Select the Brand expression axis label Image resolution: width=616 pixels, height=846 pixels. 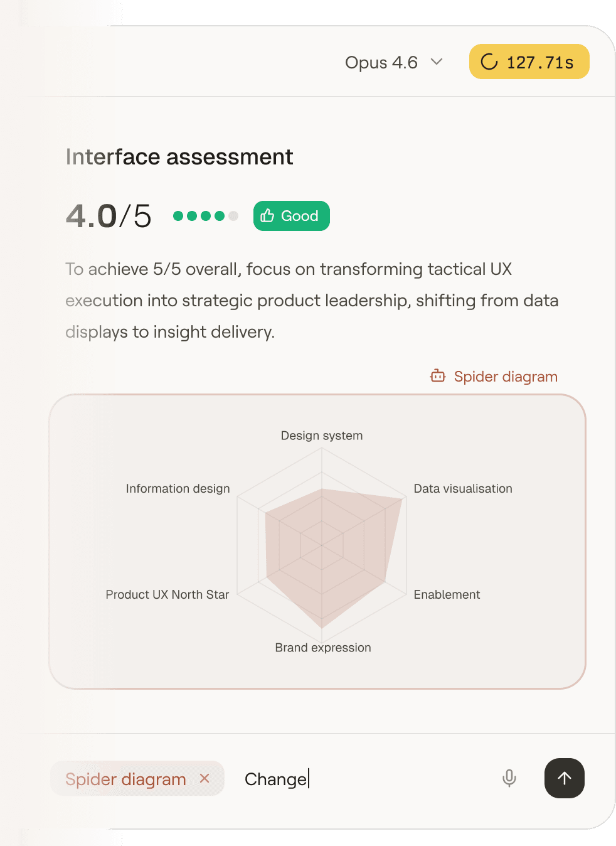pyautogui.click(x=323, y=648)
